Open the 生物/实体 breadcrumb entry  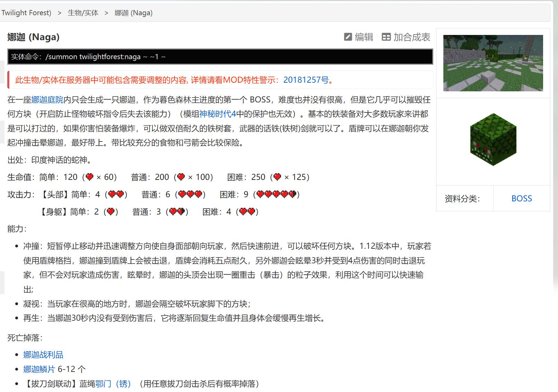83,12
